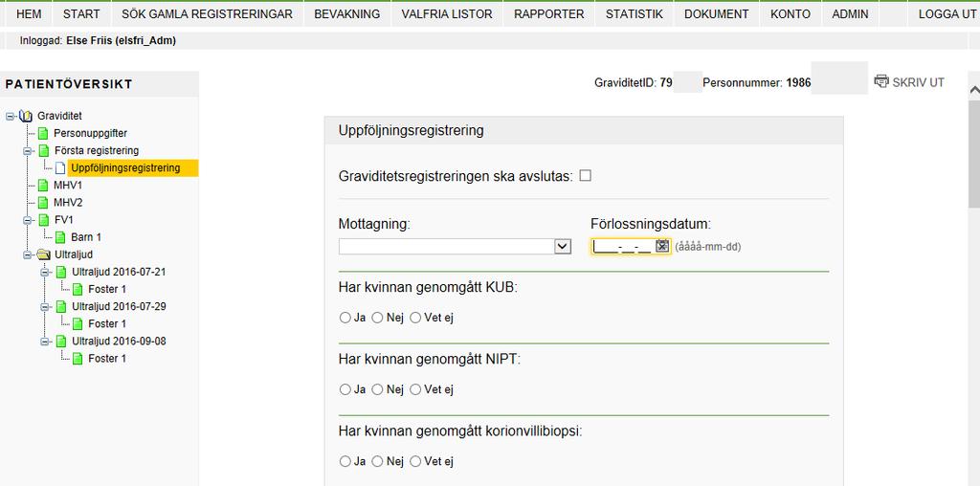This screenshot has width=980, height=486.
Task: Collapse the Ultraljud folder node
Action: 28,254
